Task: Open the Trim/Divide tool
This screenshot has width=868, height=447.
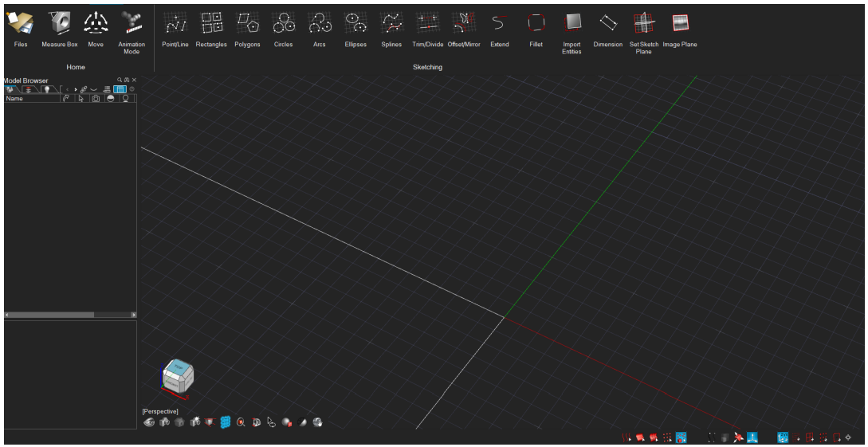Action: [x=427, y=29]
